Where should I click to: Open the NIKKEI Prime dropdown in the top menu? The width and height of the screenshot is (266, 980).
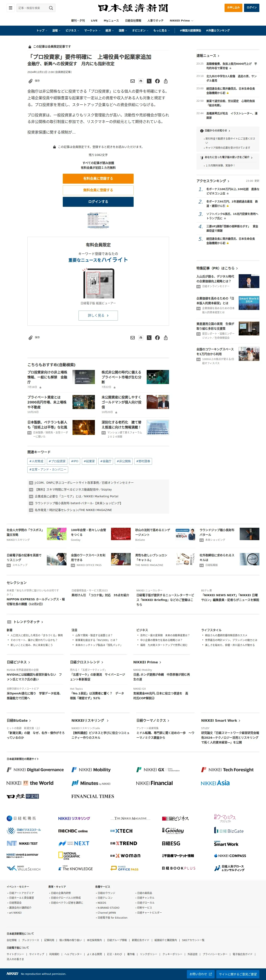tap(181, 20)
